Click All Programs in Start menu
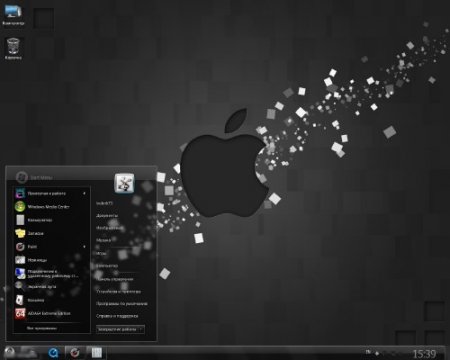The image size is (450, 360). tap(42, 328)
